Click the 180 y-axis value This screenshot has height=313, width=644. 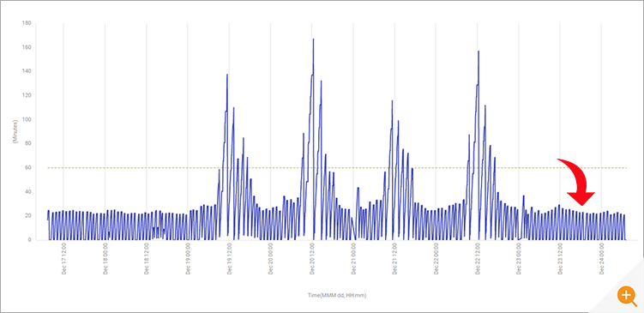click(x=27, y=23)
